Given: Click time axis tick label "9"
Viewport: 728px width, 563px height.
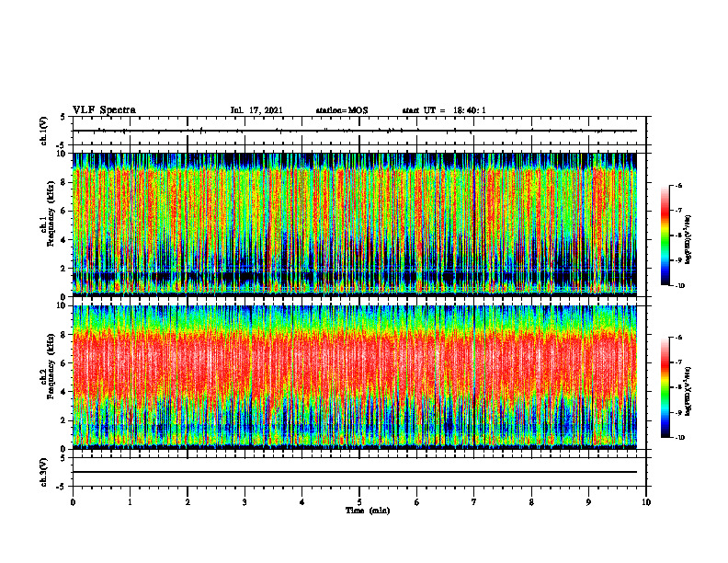Looking at the screenshot, I should click(x=588, y=502).
